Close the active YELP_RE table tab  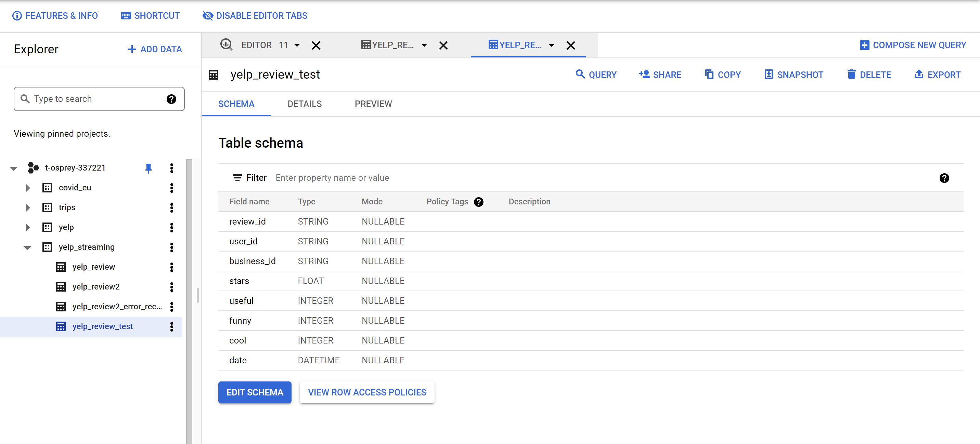pyautogui.click(x=571, y=45)
